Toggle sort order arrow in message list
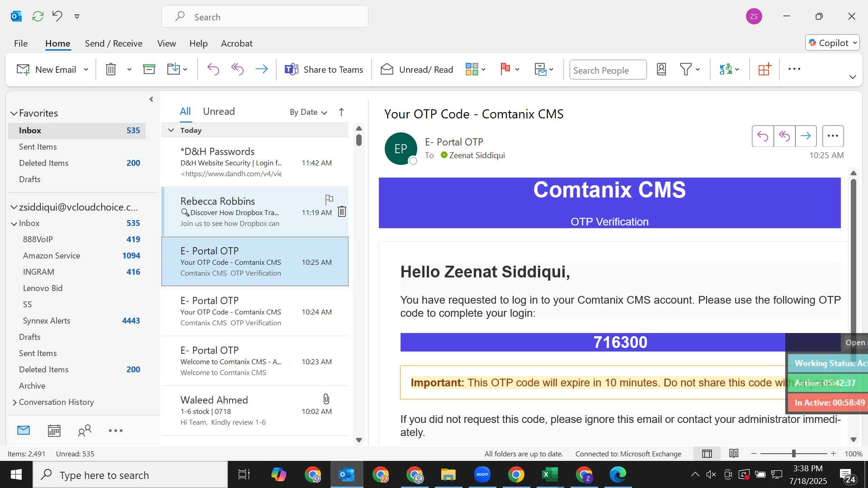The height and width of the screenshot is (488, 868). (x=341, y=112)
